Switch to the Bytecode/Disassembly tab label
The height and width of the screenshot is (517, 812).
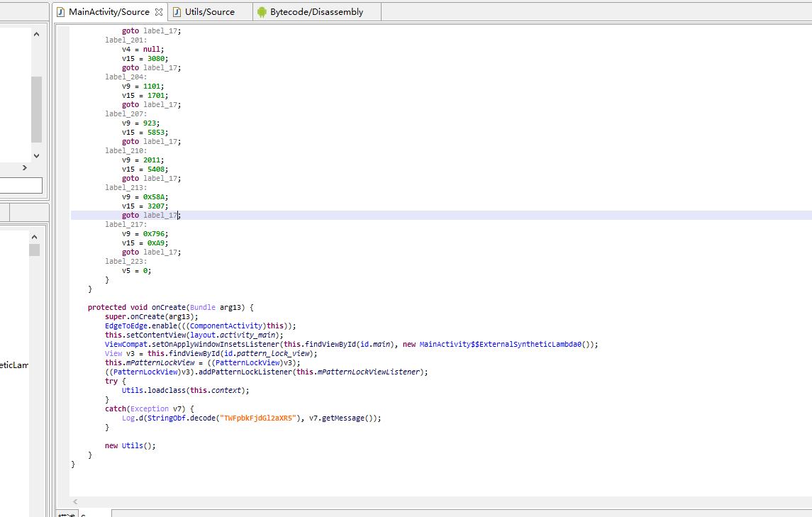[x=316, y=12]
